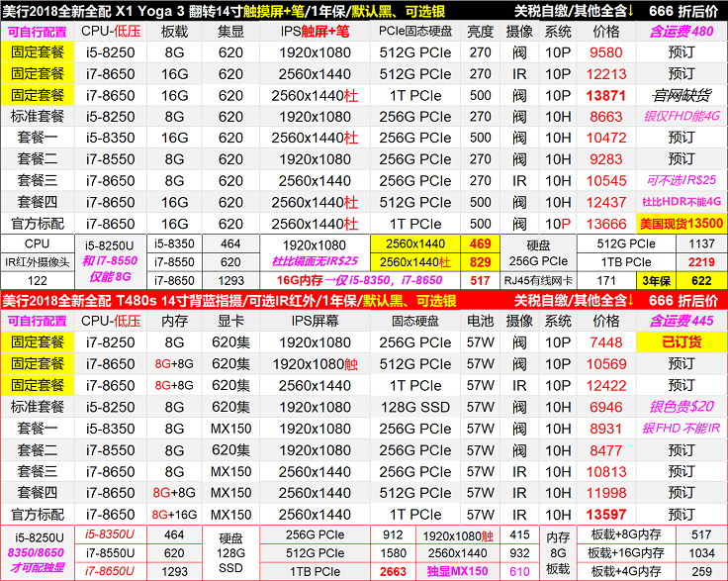The height and width of the screenshot is (581, 728).
Task: Click the bold red price 13597
Action: click(x=606, y=515)
